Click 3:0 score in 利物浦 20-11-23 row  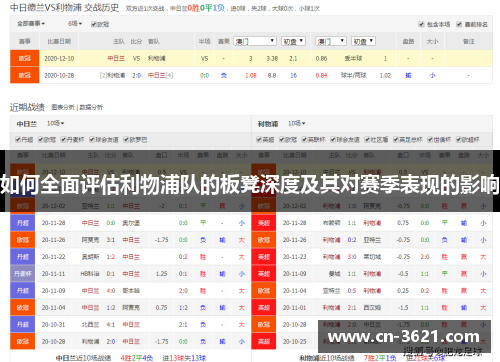[352, 257]
